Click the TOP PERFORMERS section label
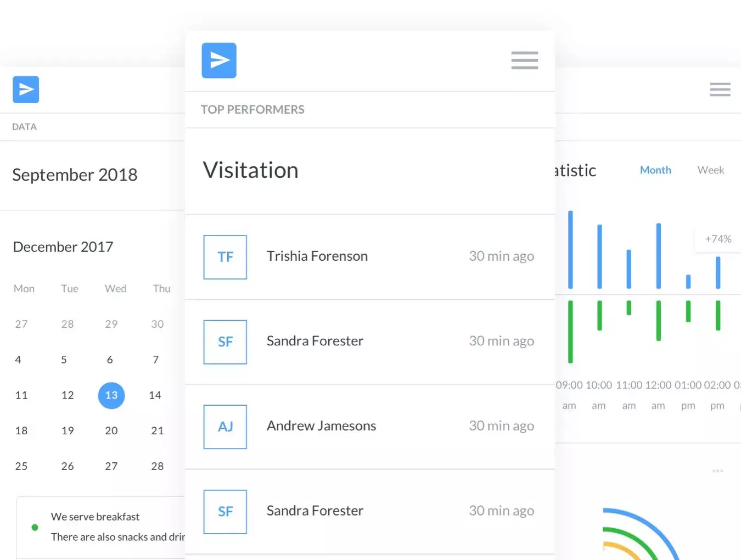The image size is (741, 560). click(x=252, y=110)
